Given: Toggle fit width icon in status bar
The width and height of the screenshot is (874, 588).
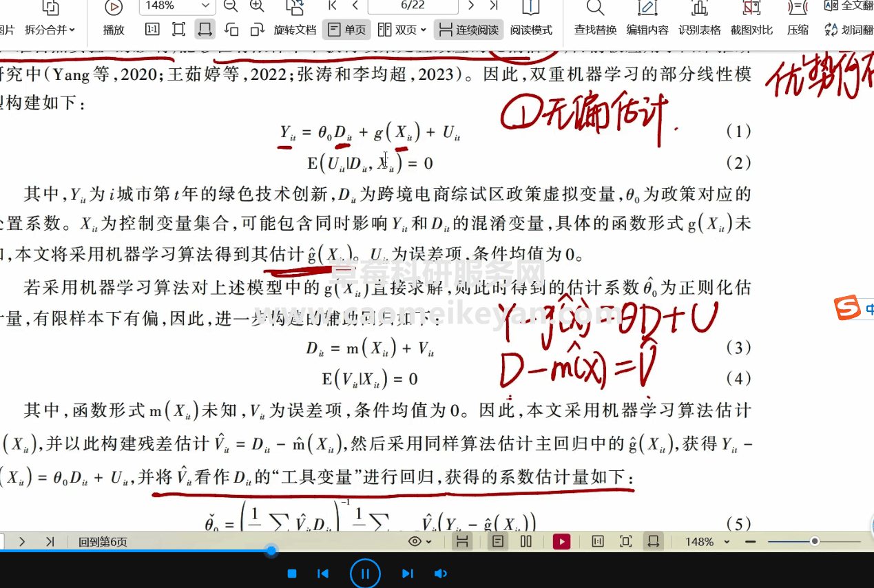Looking at the screenshot, I should pos(653,542).
